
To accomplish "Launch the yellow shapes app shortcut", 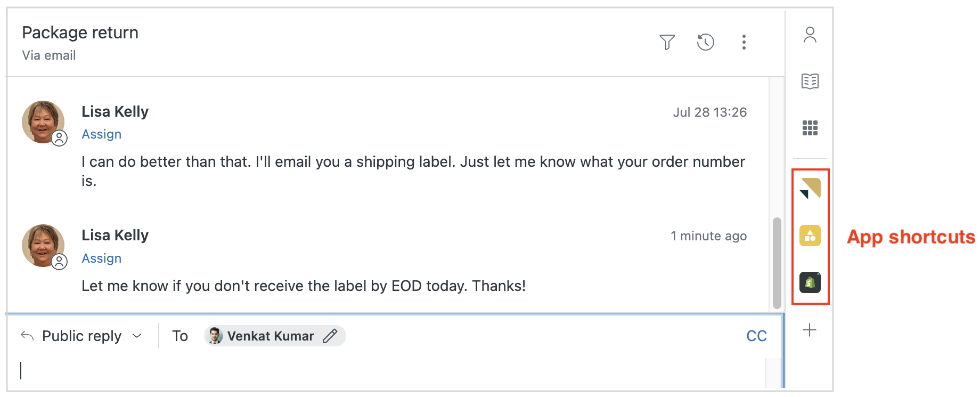I will [x=810, y=236].
